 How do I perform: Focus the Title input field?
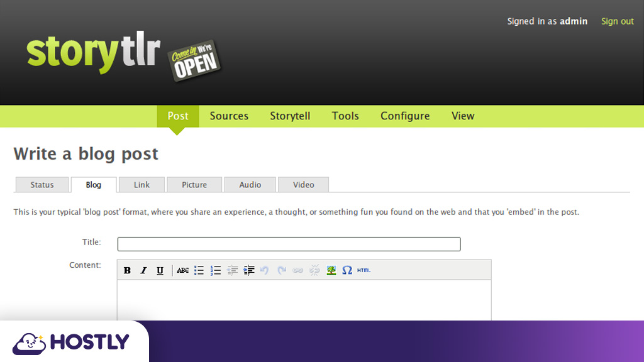(289, 244)
